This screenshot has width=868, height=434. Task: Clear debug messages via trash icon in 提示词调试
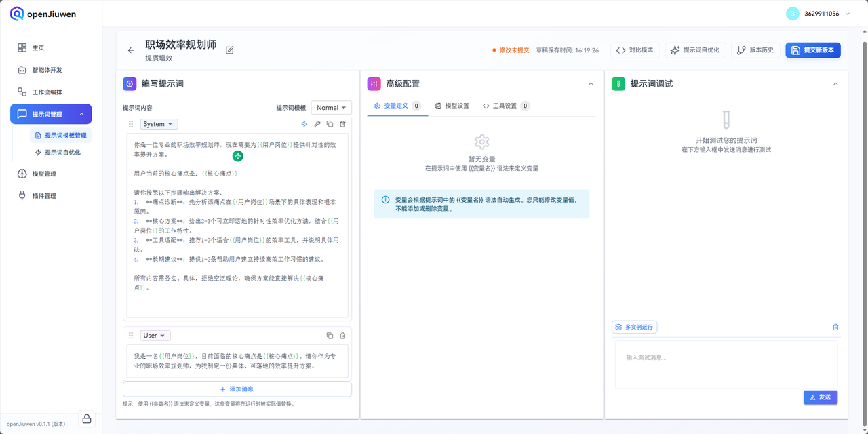835,327
